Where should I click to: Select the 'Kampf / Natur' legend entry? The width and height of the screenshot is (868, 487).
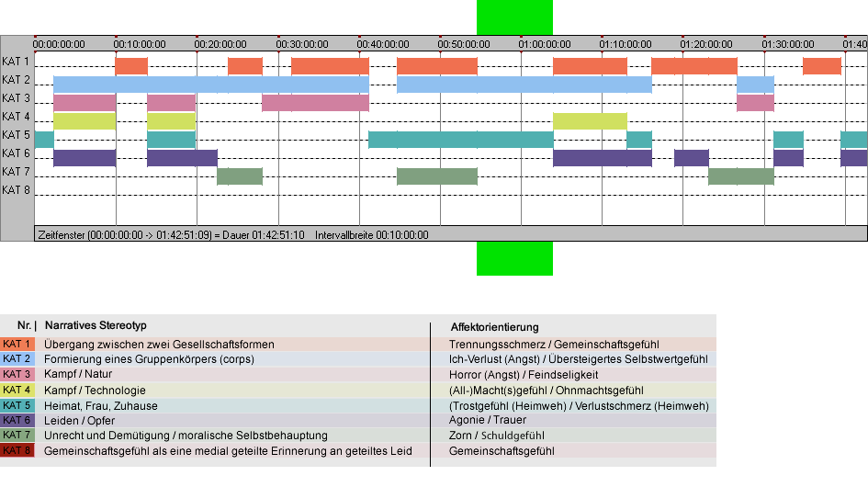point(78,374)
